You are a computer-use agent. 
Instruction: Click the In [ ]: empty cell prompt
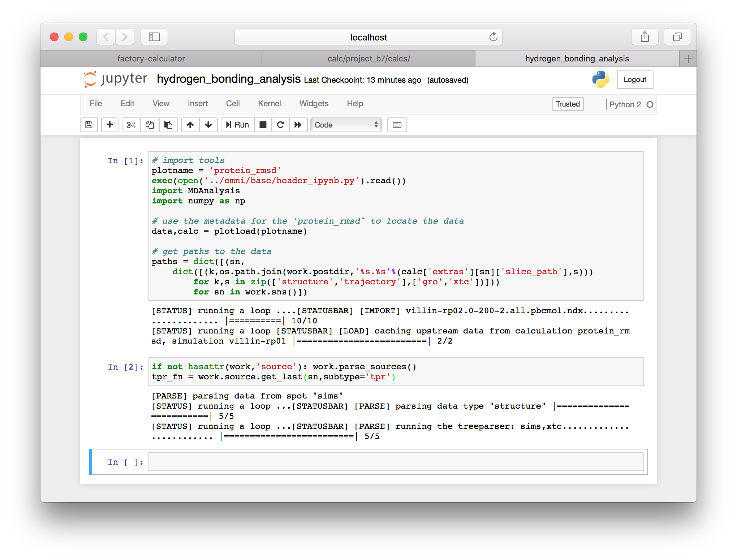click(125, 462)
